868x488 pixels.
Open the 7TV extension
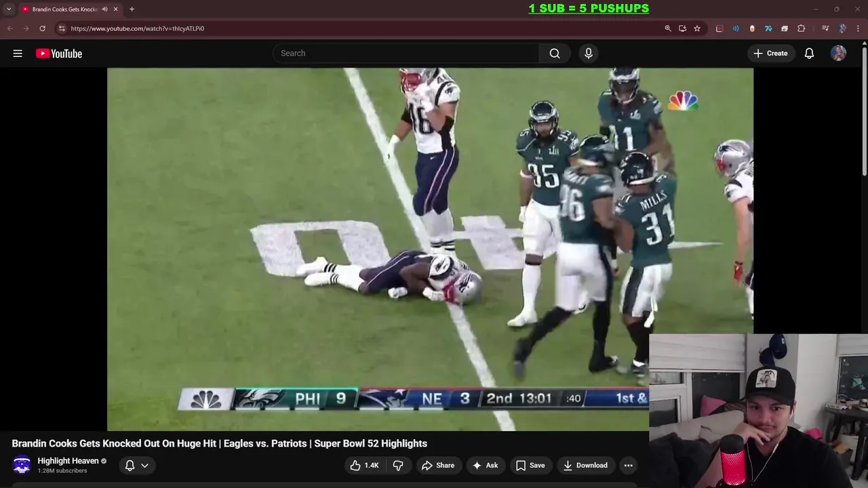(x=768, y=28)
